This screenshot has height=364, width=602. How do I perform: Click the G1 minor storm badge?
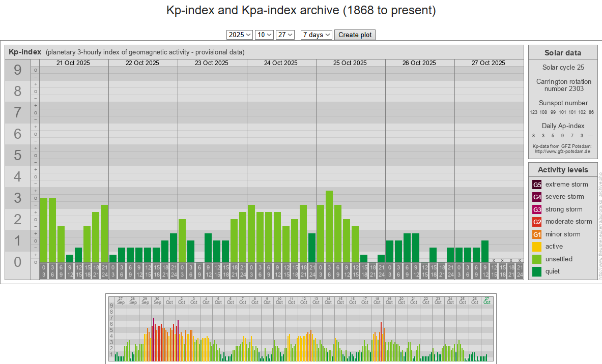click(537, 234)
